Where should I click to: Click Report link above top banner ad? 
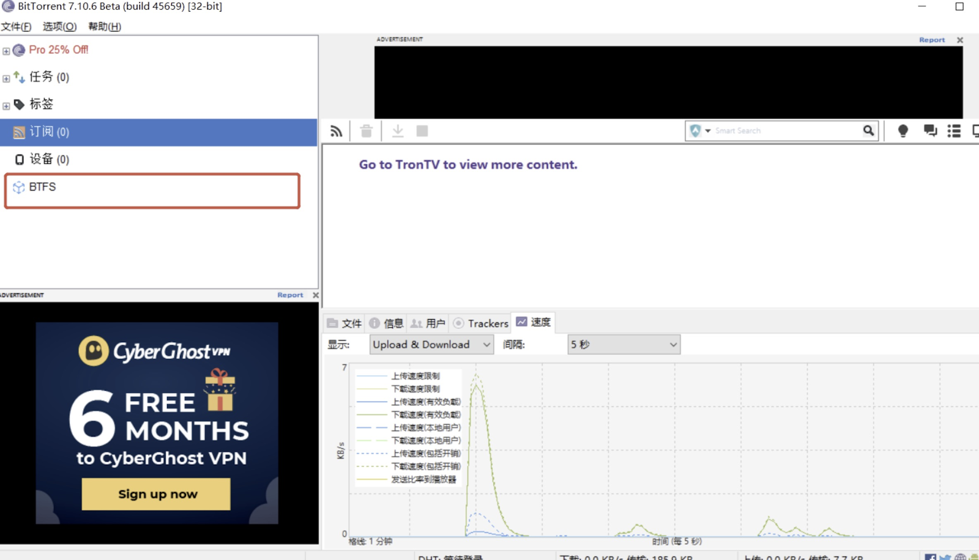pos(932,40)
